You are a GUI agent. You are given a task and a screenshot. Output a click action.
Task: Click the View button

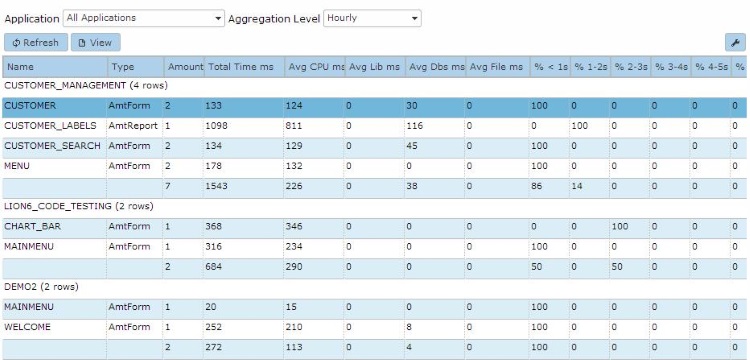[x=96, y=43]
